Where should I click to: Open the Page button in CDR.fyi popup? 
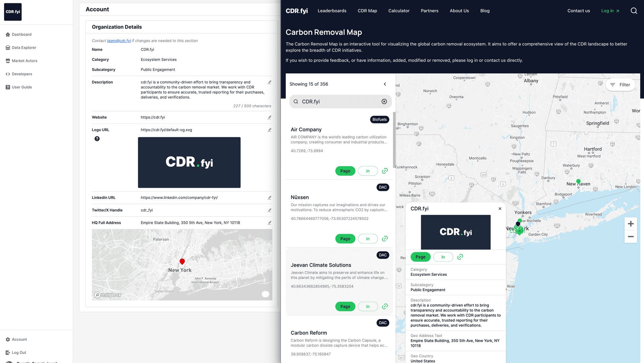point(420,257)
